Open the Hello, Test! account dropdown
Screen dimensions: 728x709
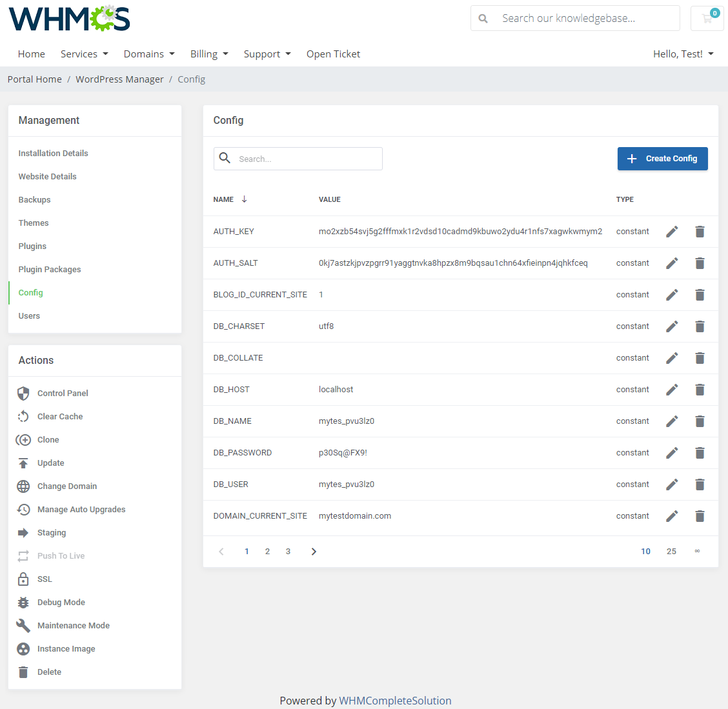(683, 54)
